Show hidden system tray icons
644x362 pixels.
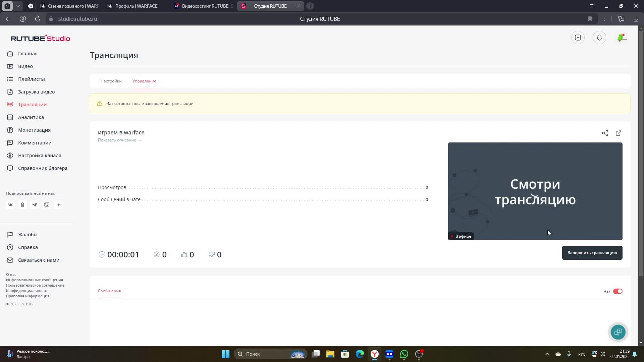point(547,354)
